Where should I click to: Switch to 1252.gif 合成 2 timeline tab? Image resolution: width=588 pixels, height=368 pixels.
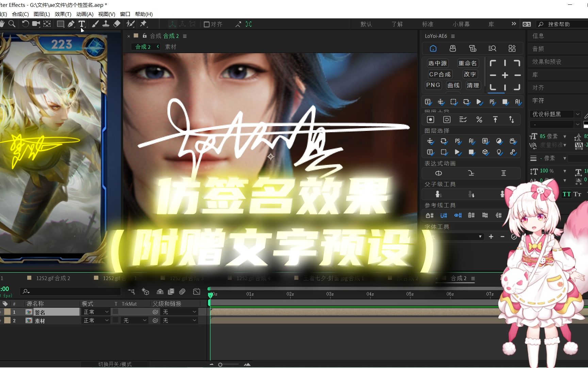[x=53, y=278]
